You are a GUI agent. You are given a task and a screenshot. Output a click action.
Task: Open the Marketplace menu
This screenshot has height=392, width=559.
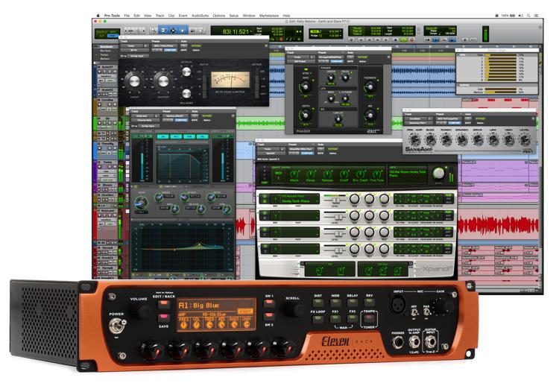(269, 16)
